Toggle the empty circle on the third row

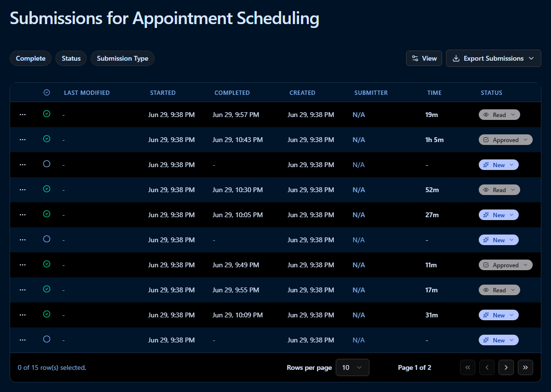coord(47,164)
